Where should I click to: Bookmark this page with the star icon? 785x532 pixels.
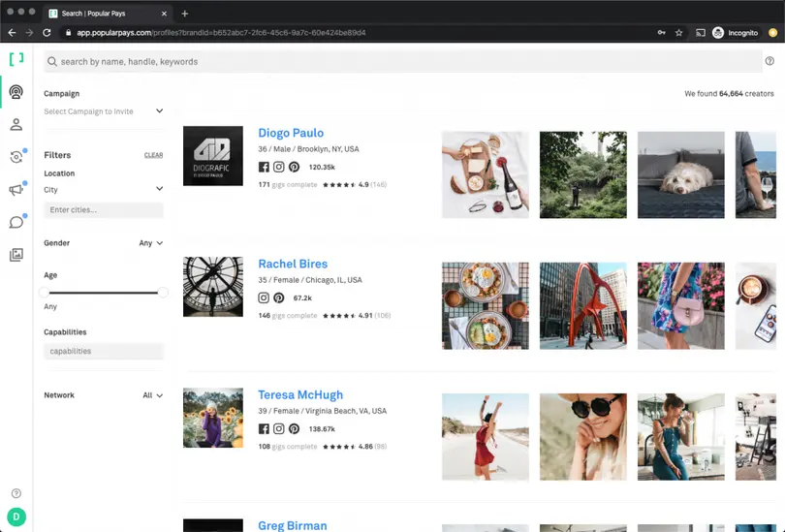[x=678, y=32]
